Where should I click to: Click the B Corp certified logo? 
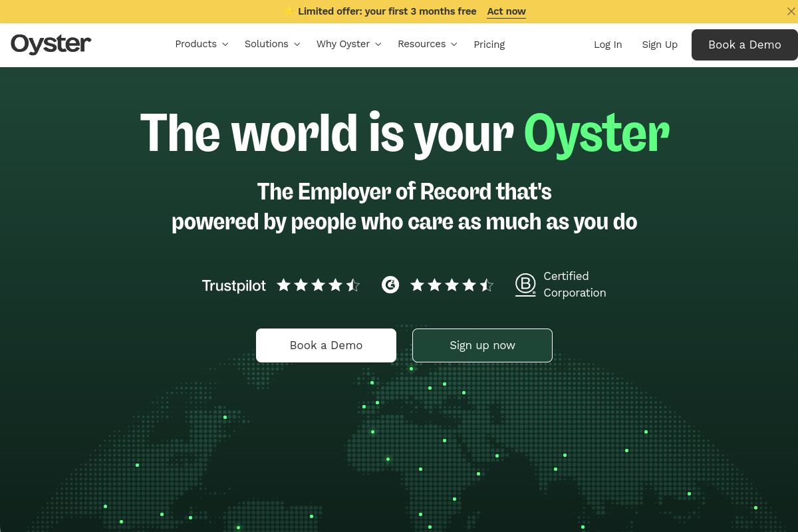coord(525,285)
